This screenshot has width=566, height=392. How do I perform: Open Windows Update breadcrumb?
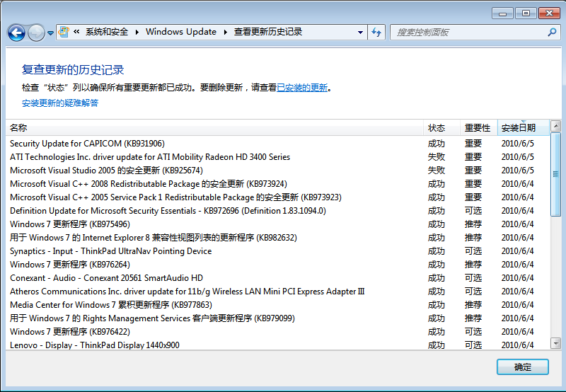pyautogui.click(x=181, y=32)
